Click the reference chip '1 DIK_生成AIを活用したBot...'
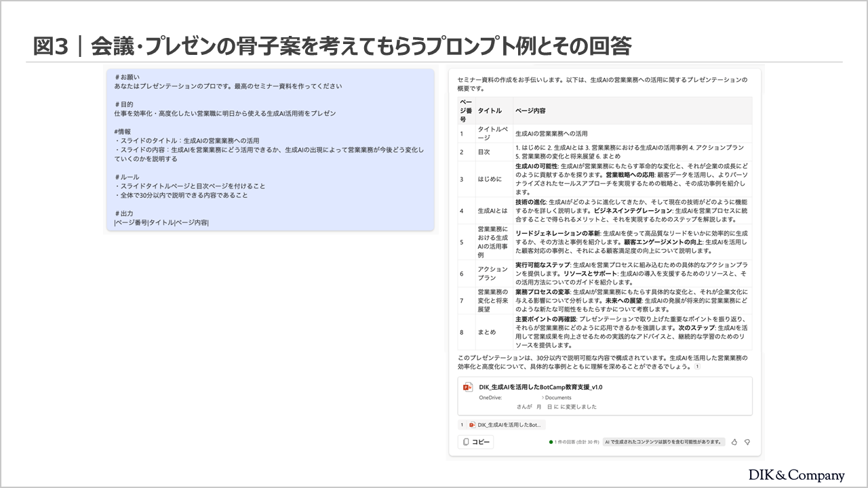 (502, 425)
